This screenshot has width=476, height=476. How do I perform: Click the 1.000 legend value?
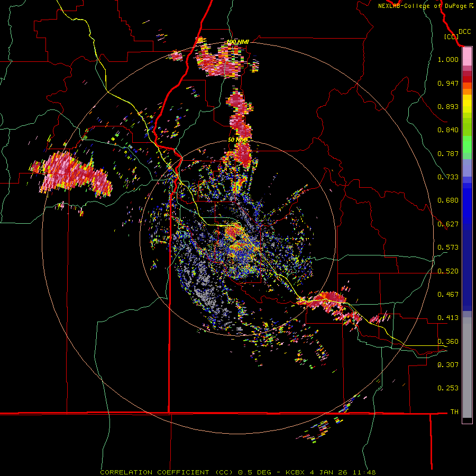448,59
